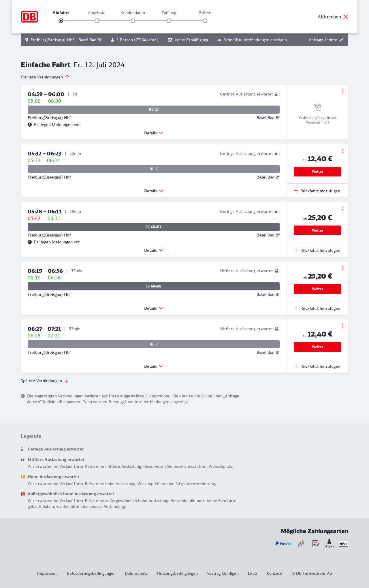Screen dimensions: 369x588
Task: Open three-dot menu for 06:27 RE 7 connection
Action: click(x=343, y=326)
